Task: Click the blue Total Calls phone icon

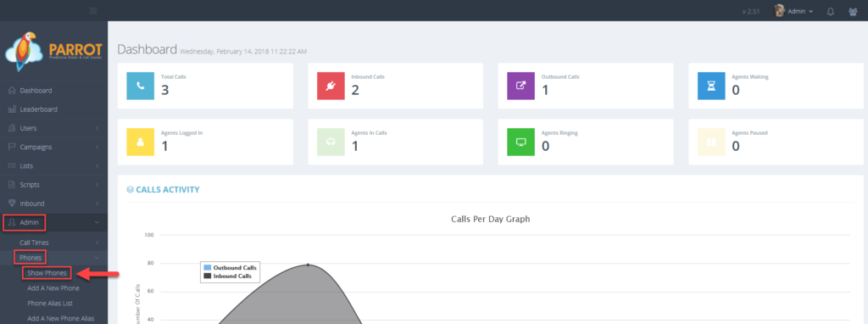Action: pyautogui.click(x=141, y=86)
